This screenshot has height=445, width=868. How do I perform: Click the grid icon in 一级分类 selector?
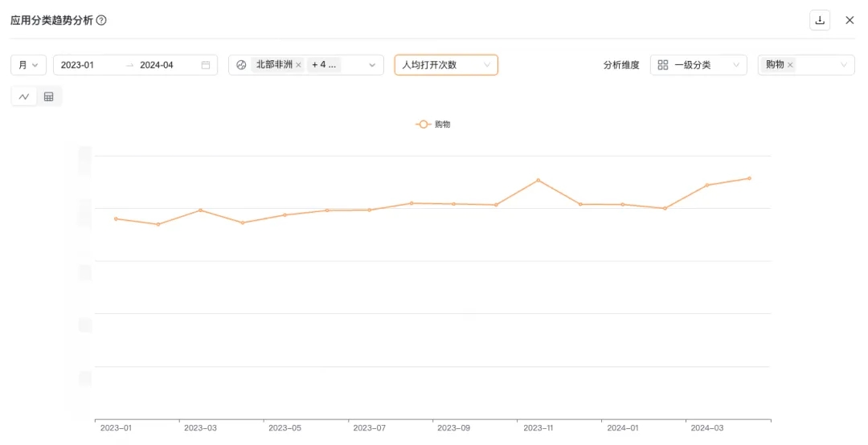pos(663,65)
